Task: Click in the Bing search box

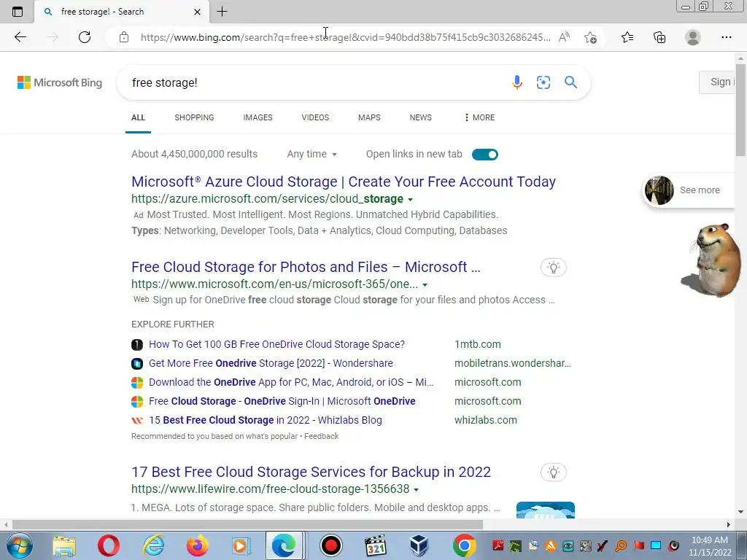Action: [x=314, y=82]
